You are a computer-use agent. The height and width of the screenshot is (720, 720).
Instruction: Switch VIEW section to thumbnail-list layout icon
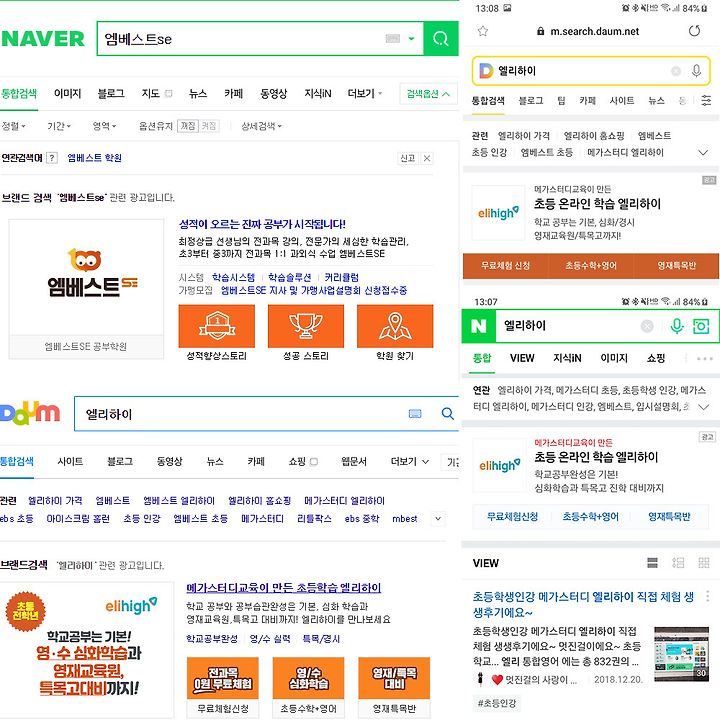678,562
